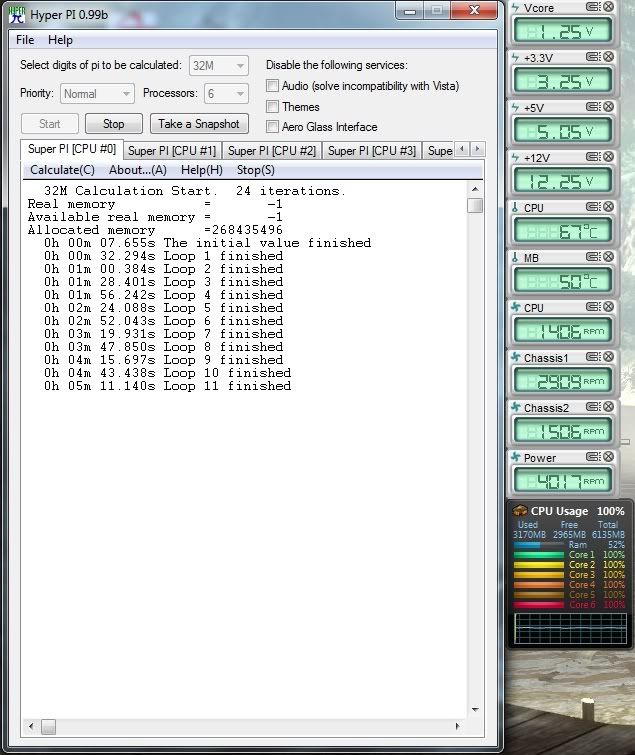
Task: Switch to Super PI [CPU #1] tab
Action: tap(172, 151)
